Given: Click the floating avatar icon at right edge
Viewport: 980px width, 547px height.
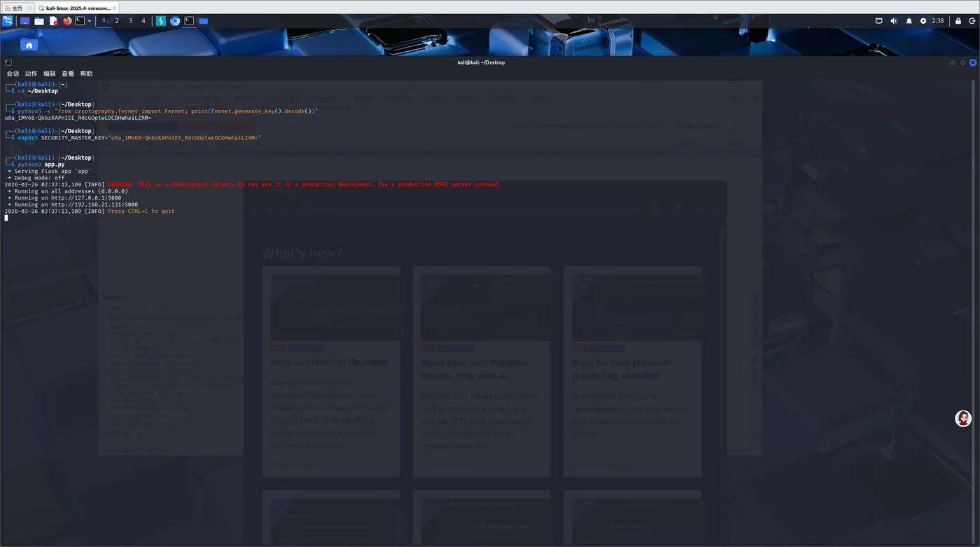Looking at the screenshot, I should (x=963, y=419).
